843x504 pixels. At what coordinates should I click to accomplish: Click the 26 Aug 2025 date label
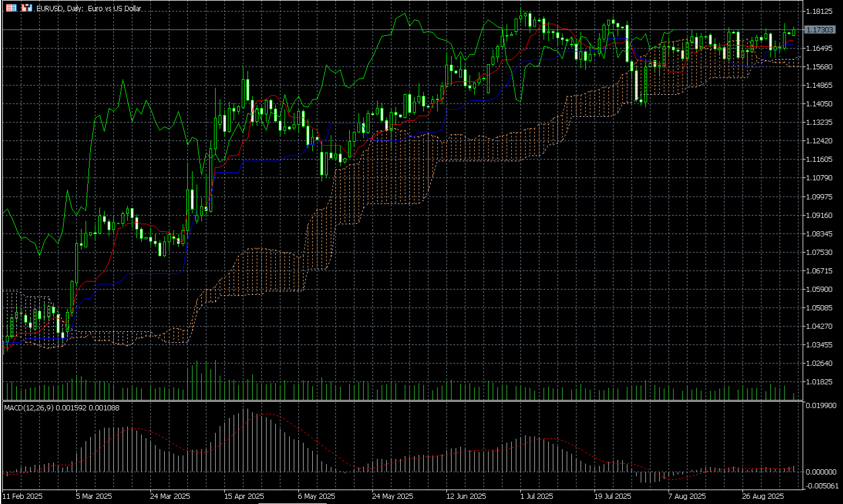pyautogui.click(x=763, y=496)
